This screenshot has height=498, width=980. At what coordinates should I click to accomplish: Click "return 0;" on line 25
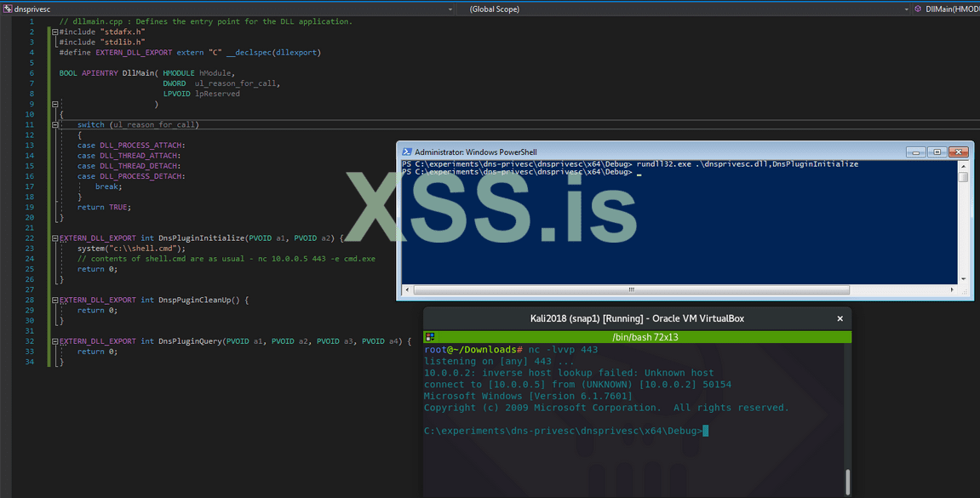(98, 269)
